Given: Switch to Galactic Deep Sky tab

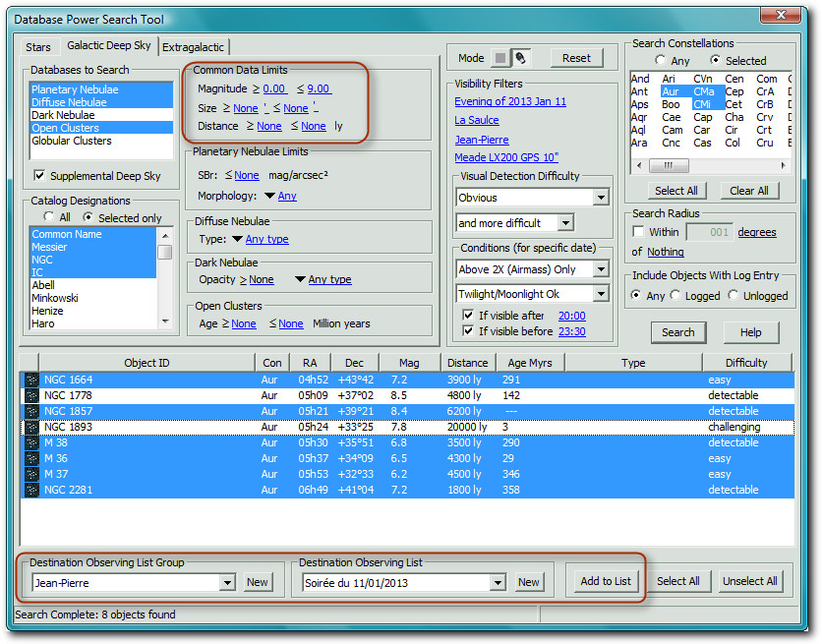Looking at the screenshot, I should [109, 45].
